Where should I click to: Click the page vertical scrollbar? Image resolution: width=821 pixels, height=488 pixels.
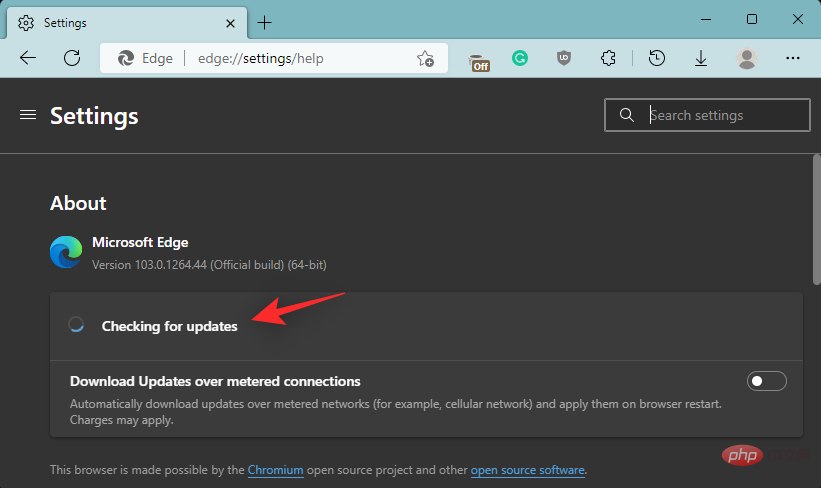point(816,220)
